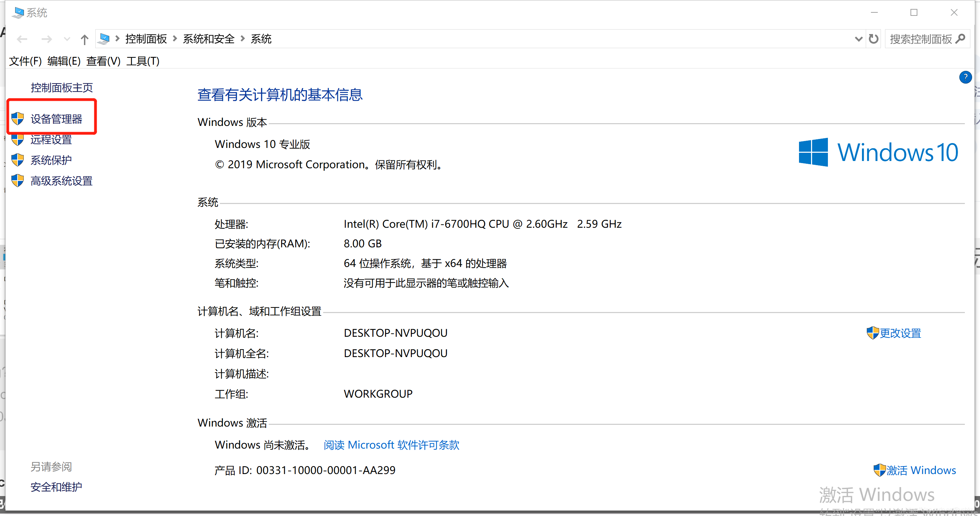Click the WORKGROUP value
This screenshot has width=980, height=516.
[x=378, y=394]
